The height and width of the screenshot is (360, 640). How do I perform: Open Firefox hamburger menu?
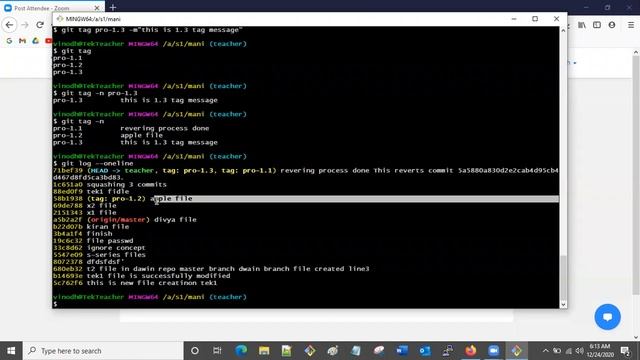(x=631, y=25)
